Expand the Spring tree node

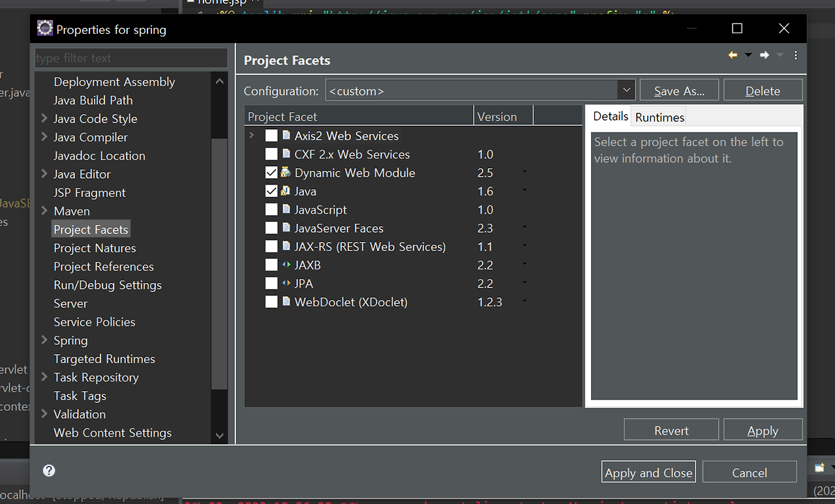[44, 340]
